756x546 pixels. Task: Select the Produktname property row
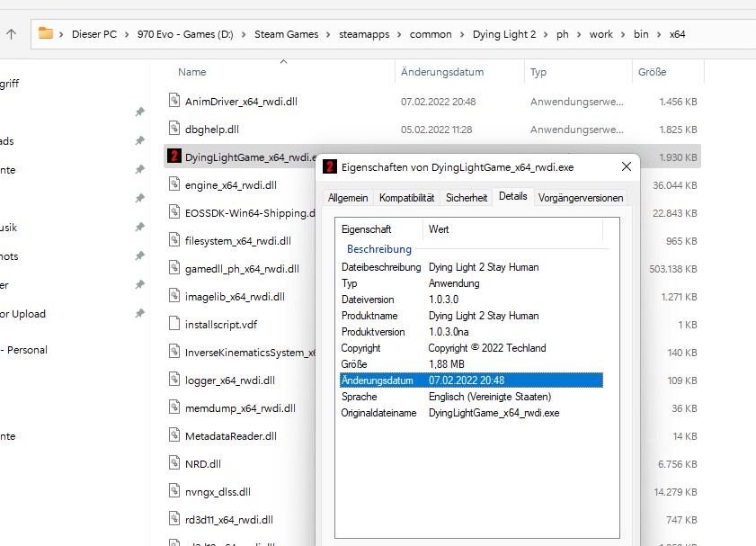[471, 316]
